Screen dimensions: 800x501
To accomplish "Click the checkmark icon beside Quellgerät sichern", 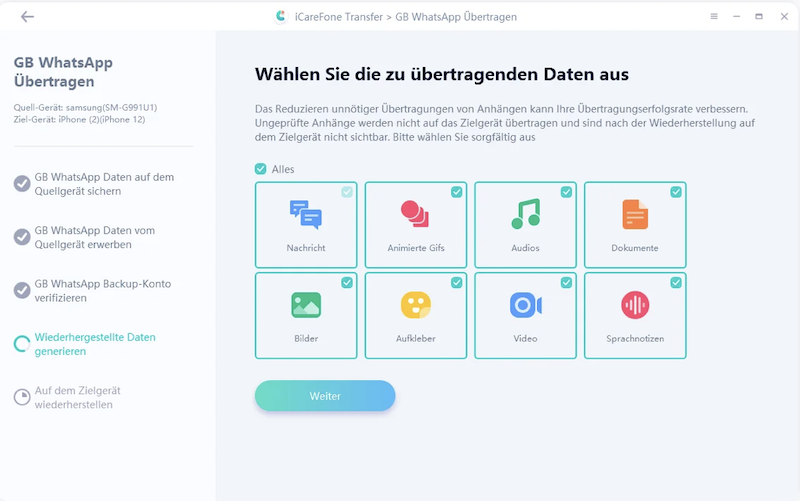I will point(22,184).
